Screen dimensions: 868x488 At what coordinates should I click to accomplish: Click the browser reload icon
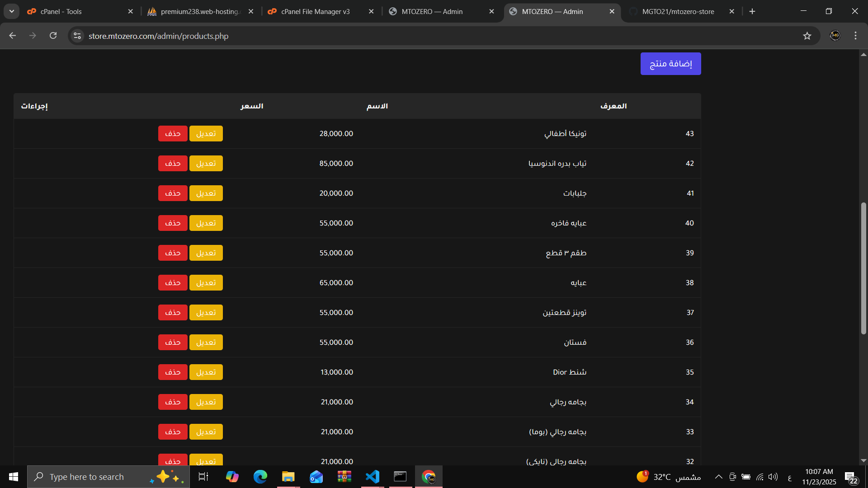[53, 36]
